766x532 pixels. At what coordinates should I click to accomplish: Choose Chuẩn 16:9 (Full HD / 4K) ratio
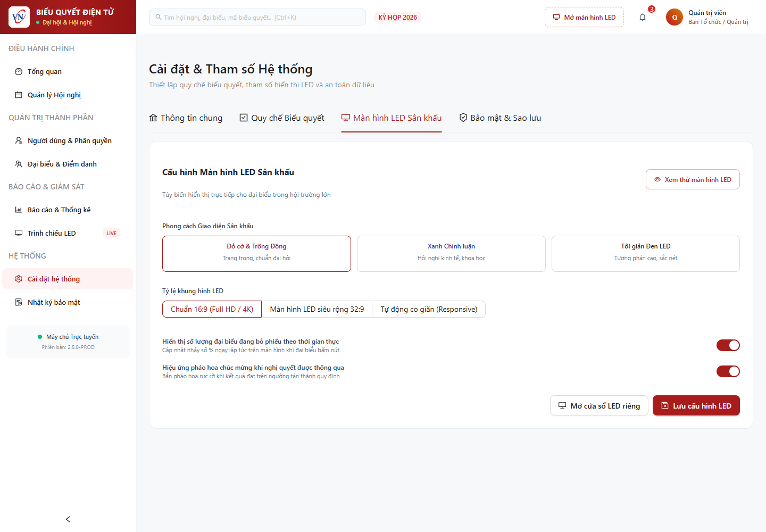pos(212,309)
